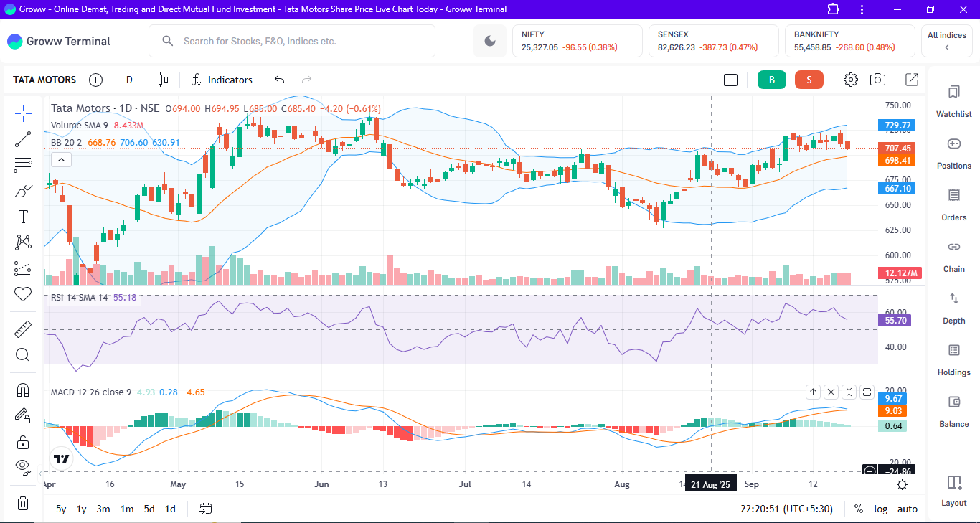This screenshot has height=523, width=980.
Task: Clear drawings with the trash icon
Action: [22, 503]
